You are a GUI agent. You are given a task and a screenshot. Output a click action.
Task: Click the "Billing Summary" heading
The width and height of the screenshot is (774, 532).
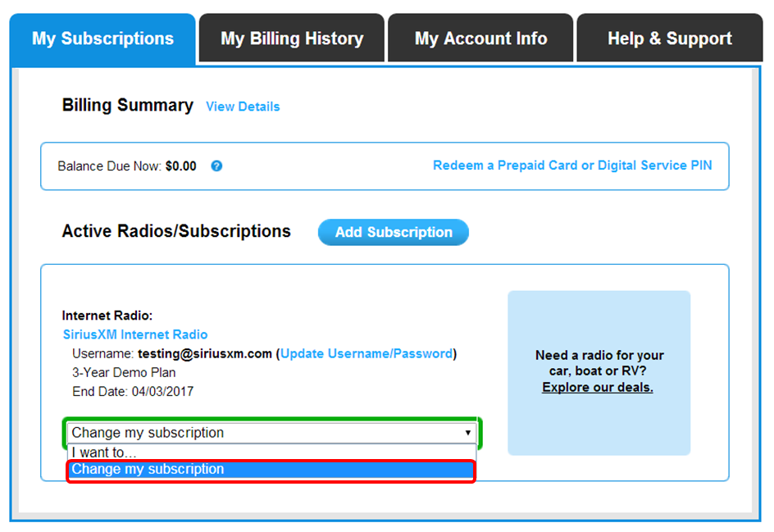[x=127, y=105]
